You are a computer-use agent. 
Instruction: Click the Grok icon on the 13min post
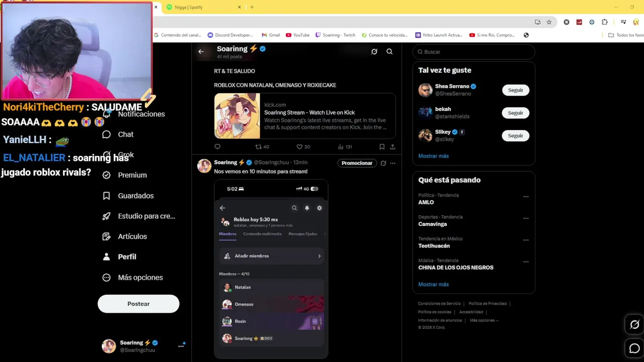pyautogui.click(x=383, y=163)
